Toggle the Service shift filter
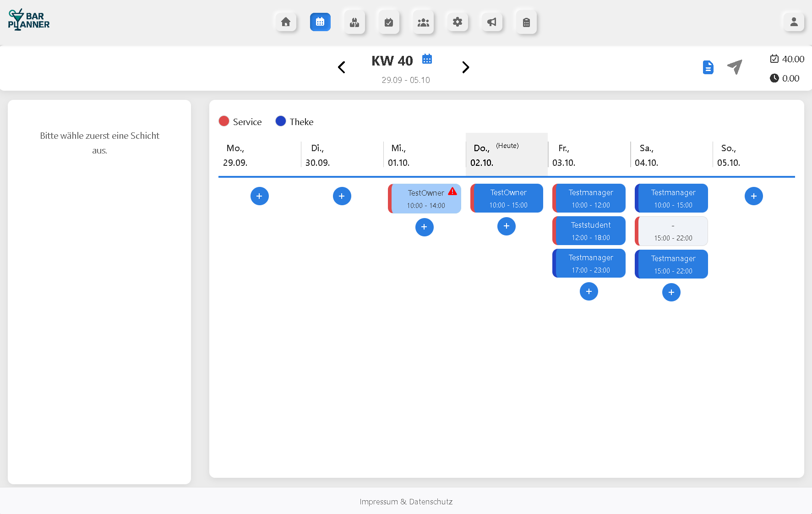This screenshot has height=514, width=812. pyautogui.click(x=240, y=121)
